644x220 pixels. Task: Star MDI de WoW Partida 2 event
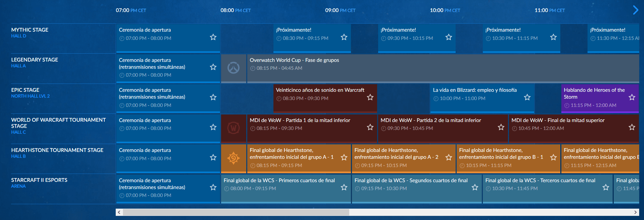pyautogui.click(x=501, y=128)
